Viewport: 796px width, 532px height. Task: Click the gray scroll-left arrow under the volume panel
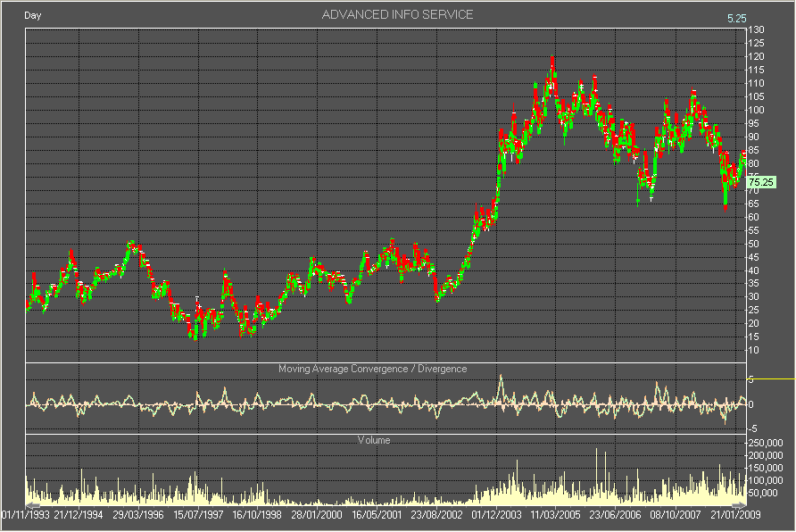pos(33,505)
